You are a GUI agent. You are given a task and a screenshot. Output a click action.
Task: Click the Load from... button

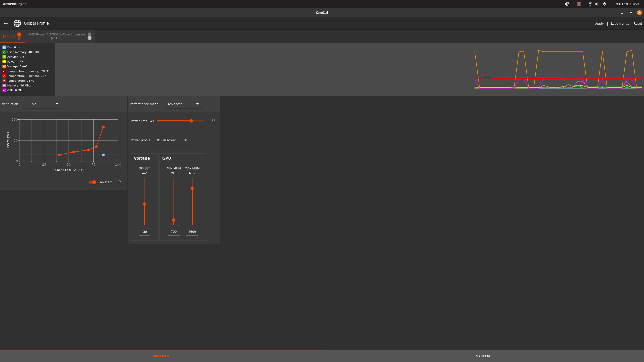pyautogui.click(x=620, y=24)
